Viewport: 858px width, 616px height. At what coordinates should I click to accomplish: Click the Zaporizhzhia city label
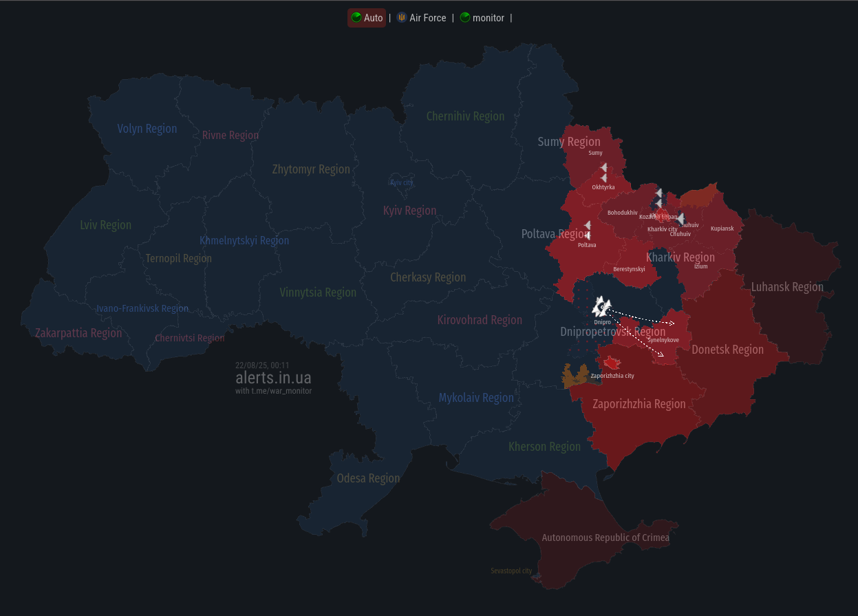coord(612,376)
